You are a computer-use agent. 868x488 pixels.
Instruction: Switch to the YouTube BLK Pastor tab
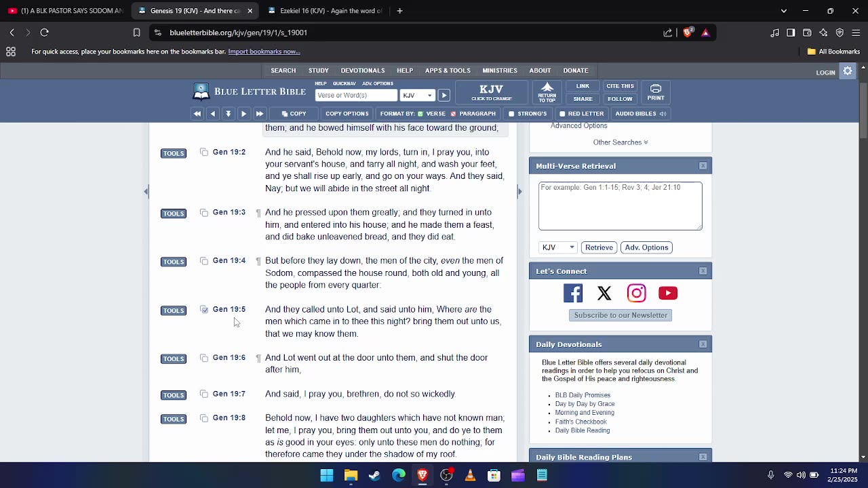[65, 11]
